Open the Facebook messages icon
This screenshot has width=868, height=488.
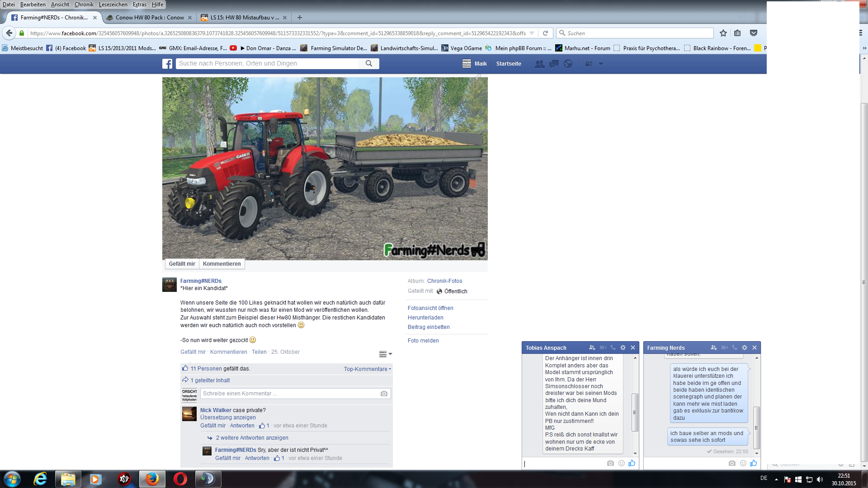(x=554, y=64)
